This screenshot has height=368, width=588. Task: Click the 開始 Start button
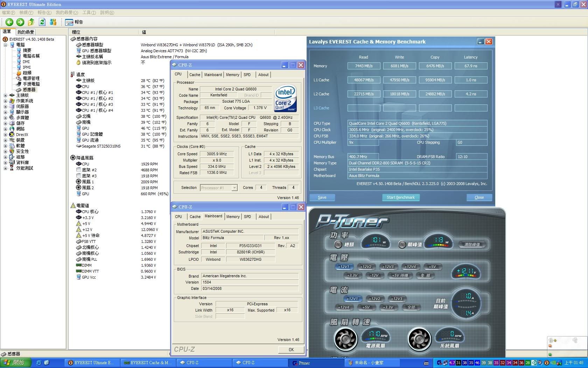coord(16,363)
